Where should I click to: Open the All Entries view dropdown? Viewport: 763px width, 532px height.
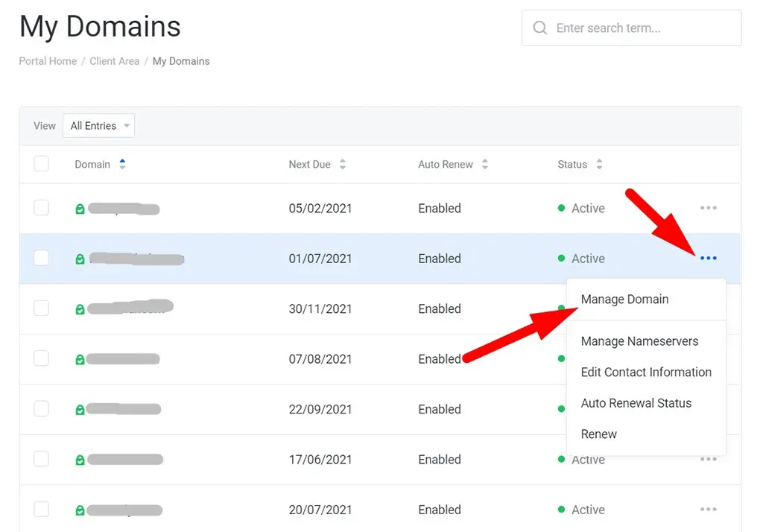pyautogui.click(x=99, y=126)
